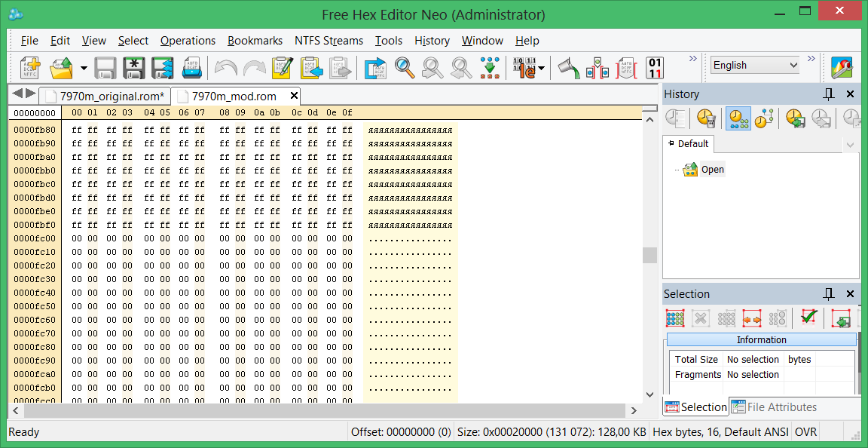Click the purge history trash-clock icon
Viewport: 868px width, 448px height.
pyautogui.click(x=705, y=118)
